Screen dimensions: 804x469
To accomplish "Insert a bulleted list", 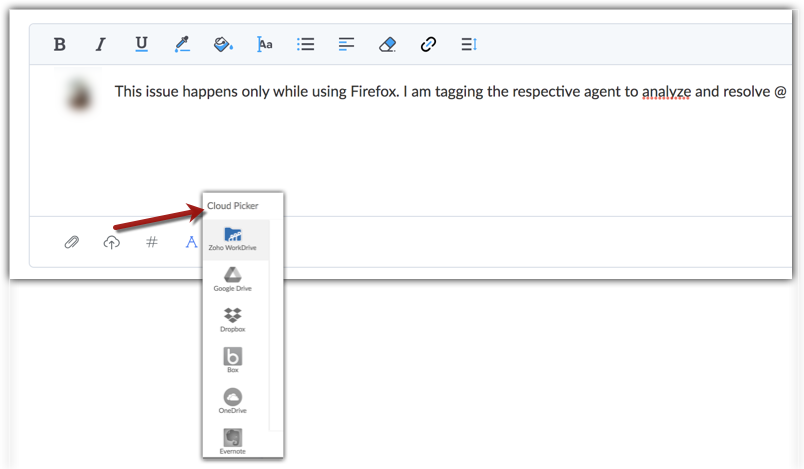I will (x=306, y=44).
